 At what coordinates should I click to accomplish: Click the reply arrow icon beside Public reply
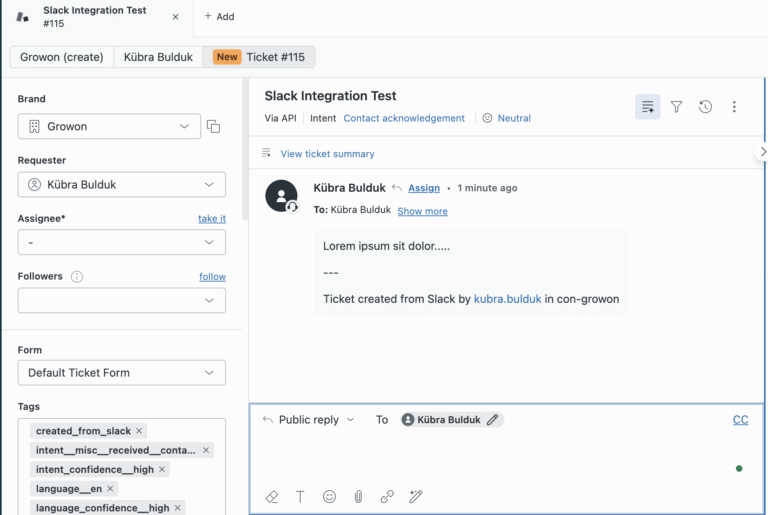[267, 419]
